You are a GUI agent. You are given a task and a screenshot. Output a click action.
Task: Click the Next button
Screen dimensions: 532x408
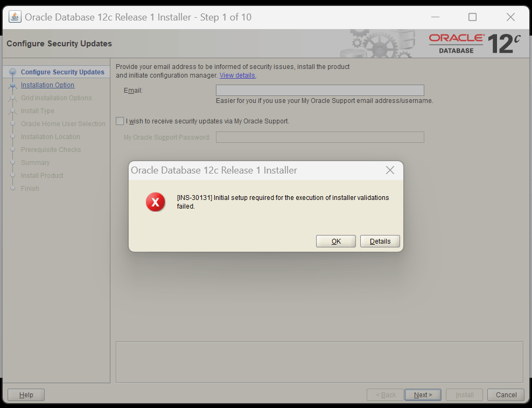pyautogui.click(x=423, y=395)
